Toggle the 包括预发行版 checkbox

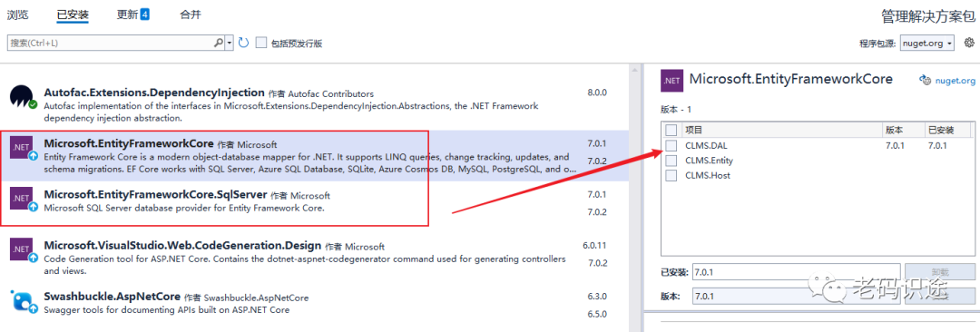pos(261,43)
